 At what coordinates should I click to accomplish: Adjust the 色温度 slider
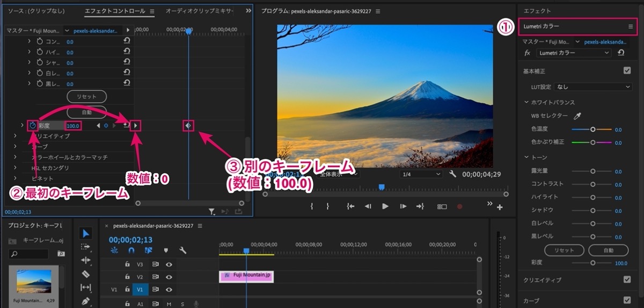[x=592, y=130]
